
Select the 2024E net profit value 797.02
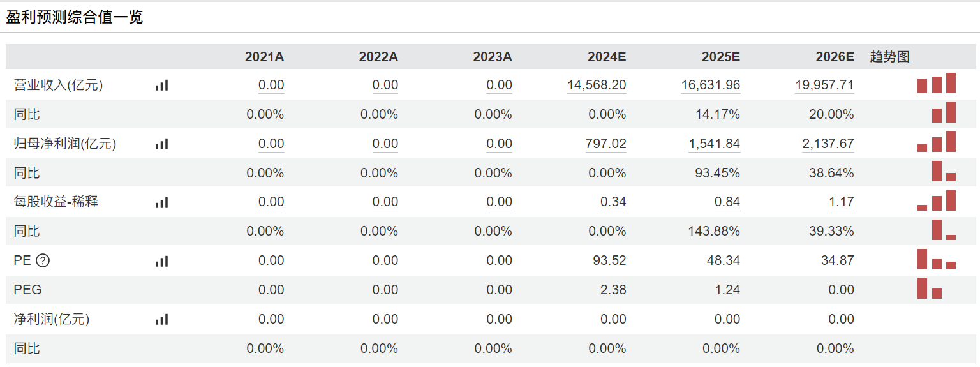click(606, 144)
